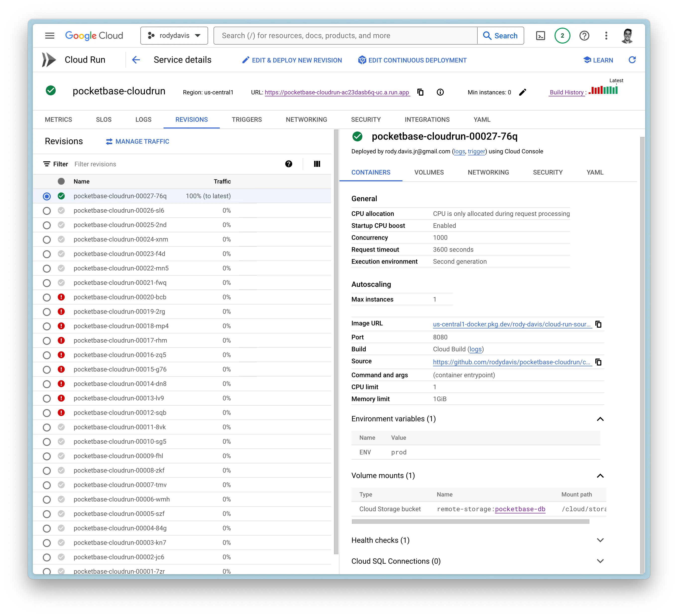Open the column display options icon
678x616 pixels.
(x=317, y=164)
